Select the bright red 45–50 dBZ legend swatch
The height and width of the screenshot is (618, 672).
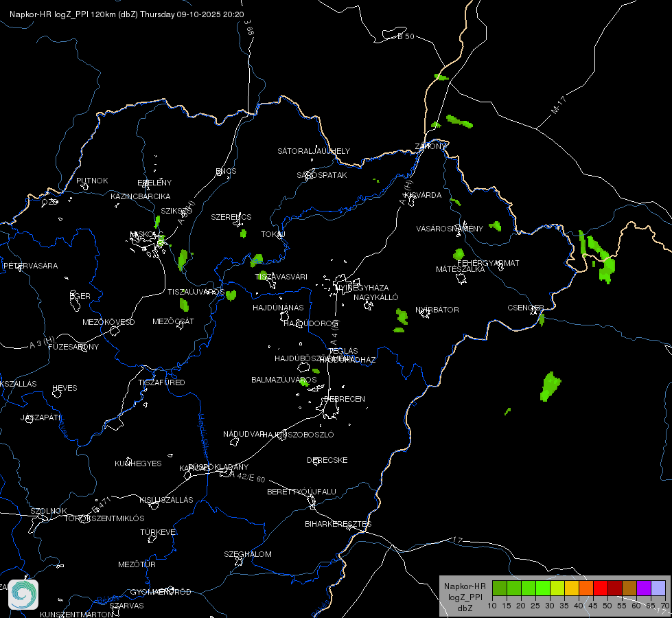click(601, 588)
